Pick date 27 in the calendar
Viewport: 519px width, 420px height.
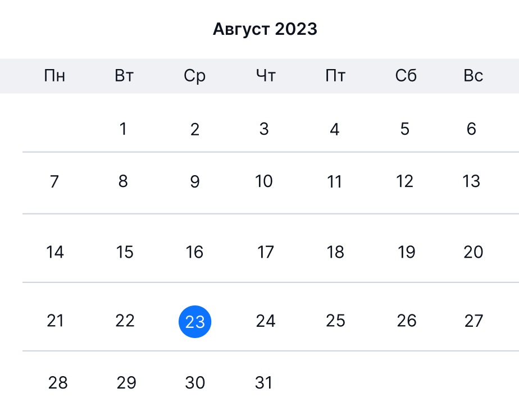point(474,321)
